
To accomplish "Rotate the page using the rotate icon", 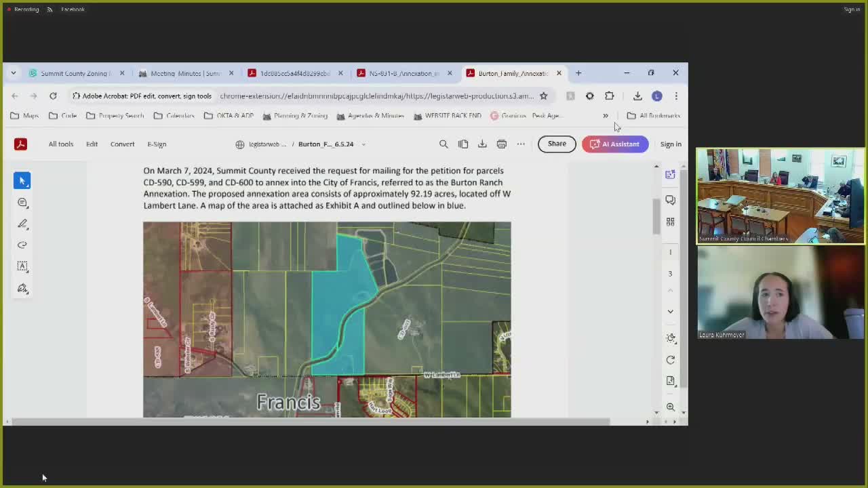I will pyautogui.click(x=670, y=360).
